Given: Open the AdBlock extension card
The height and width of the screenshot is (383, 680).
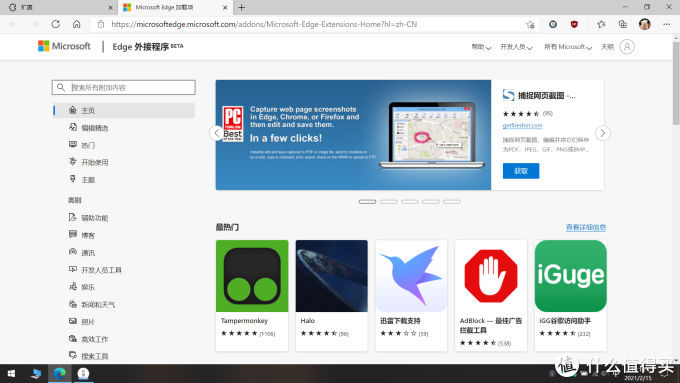Looking at the screenshot, I should [491, 295].
